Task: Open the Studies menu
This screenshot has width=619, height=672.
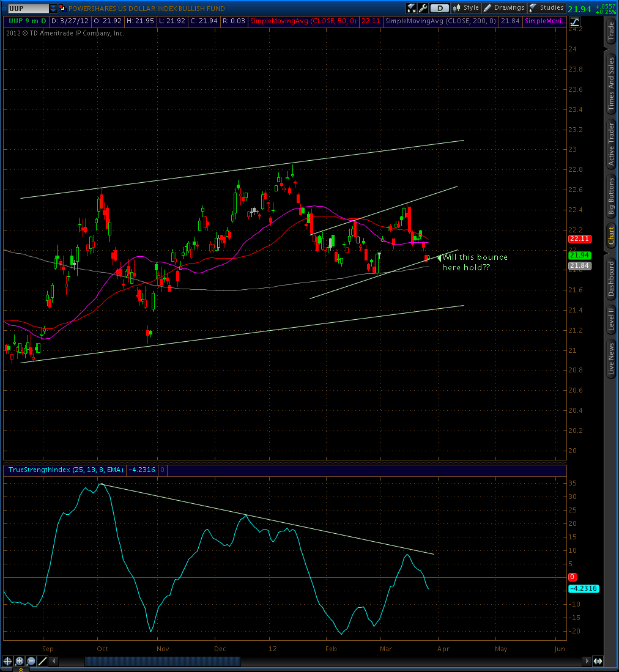Action: click(x=547, y=8)
